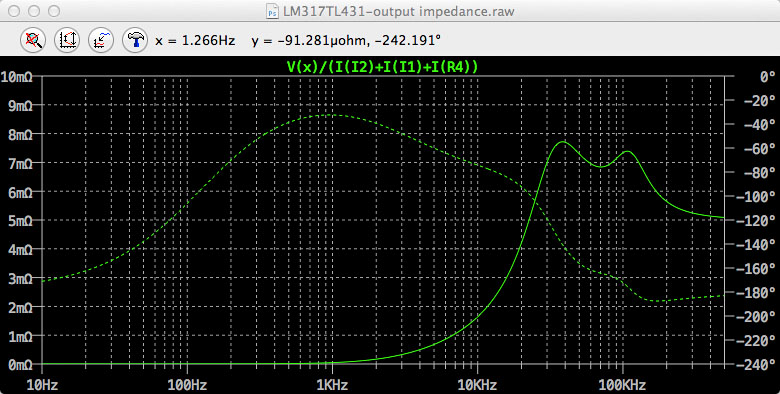Click the 1KHz frequency axis label
Viewport: 780px width, 394px height.
coord(332,384)
